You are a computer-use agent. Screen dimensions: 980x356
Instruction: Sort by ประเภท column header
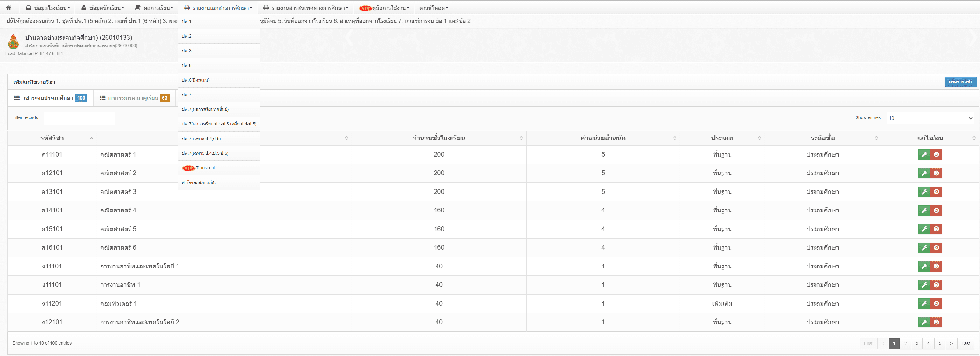coord(722,138)
